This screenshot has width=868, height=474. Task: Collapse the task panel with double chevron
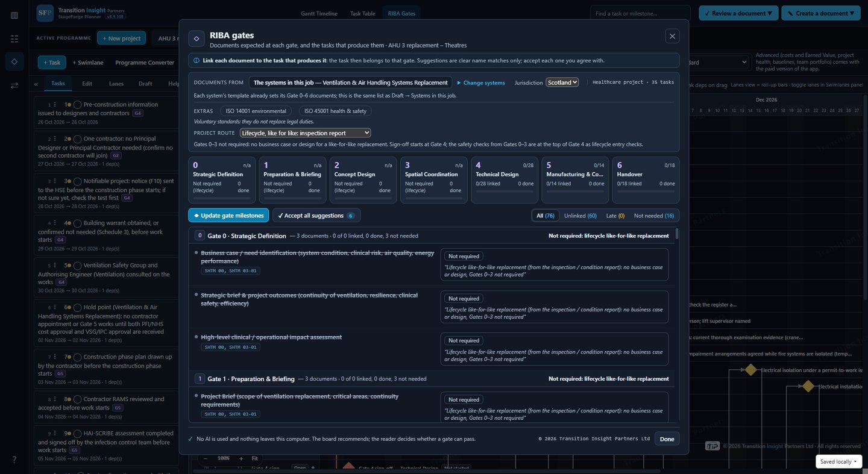(36, 84)
